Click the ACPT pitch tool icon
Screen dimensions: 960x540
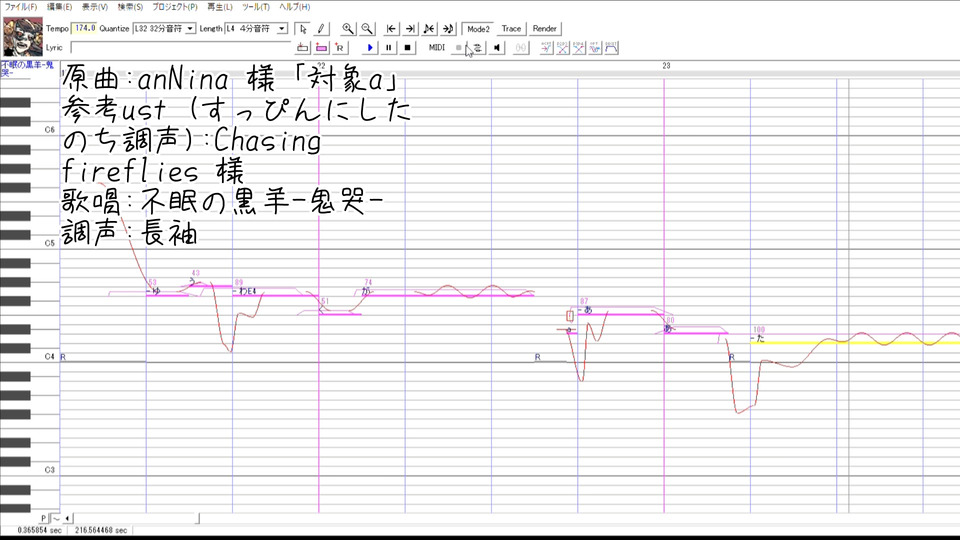546,48
